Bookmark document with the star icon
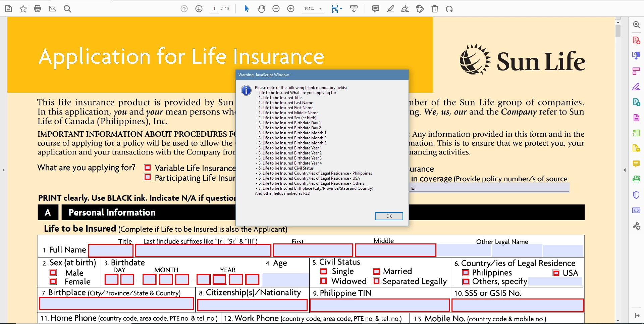This screenshot has height=324, width=644. pos(23,9)
